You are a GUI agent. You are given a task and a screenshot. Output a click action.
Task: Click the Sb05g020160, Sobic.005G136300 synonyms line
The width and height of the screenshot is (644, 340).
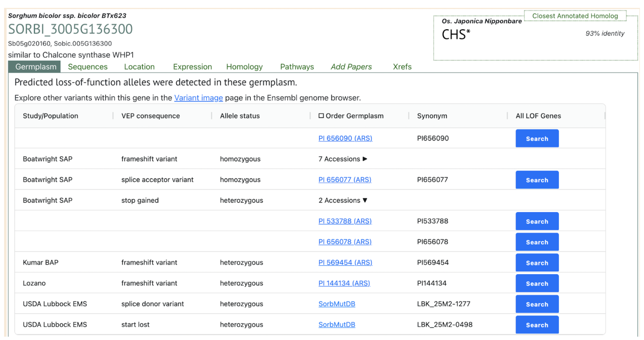point(60,44)
